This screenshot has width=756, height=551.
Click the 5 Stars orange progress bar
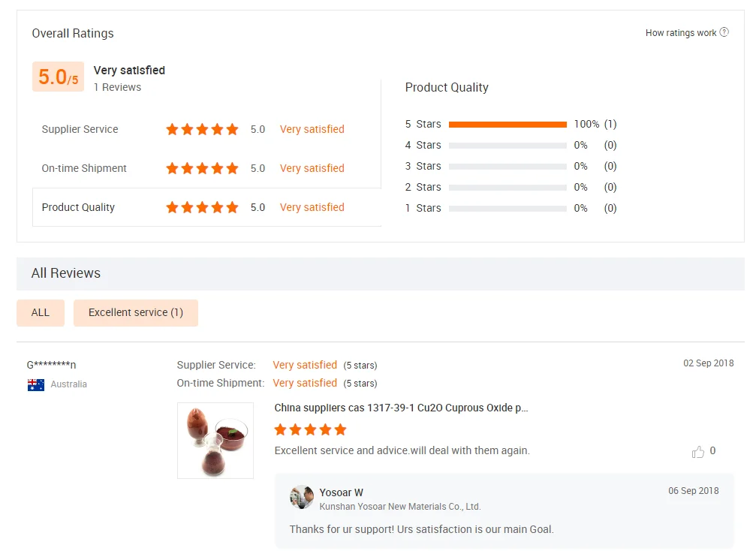pyautogui.click(x=508, y=124)
